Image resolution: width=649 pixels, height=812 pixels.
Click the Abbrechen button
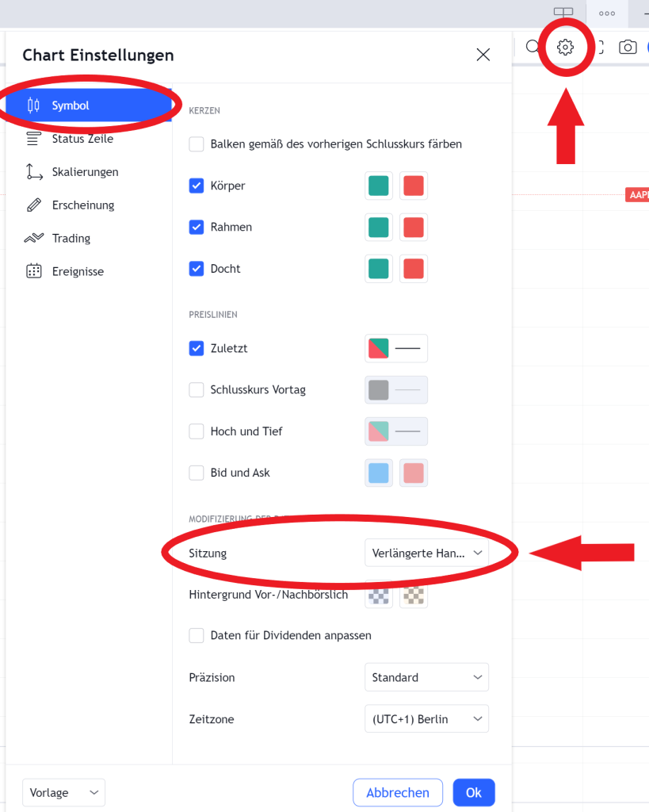pyautogui.click(x=397, y=792)
